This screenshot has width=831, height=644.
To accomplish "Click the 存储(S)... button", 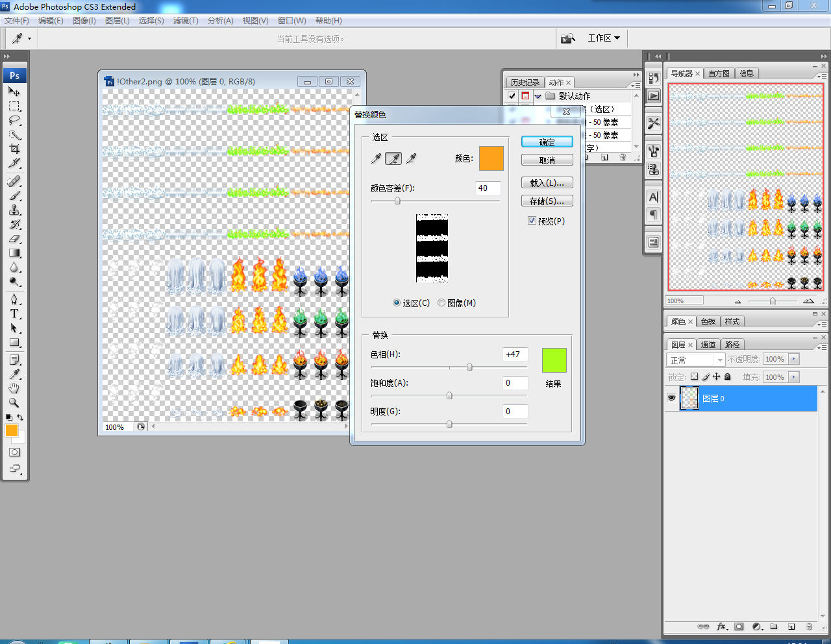I will tap(547, 201).
